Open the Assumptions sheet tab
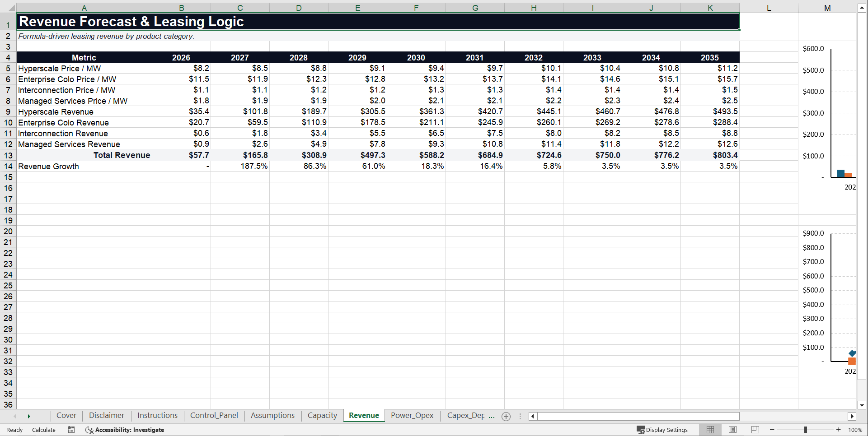This screenshot has width=868, height=436. coord(272,416)
